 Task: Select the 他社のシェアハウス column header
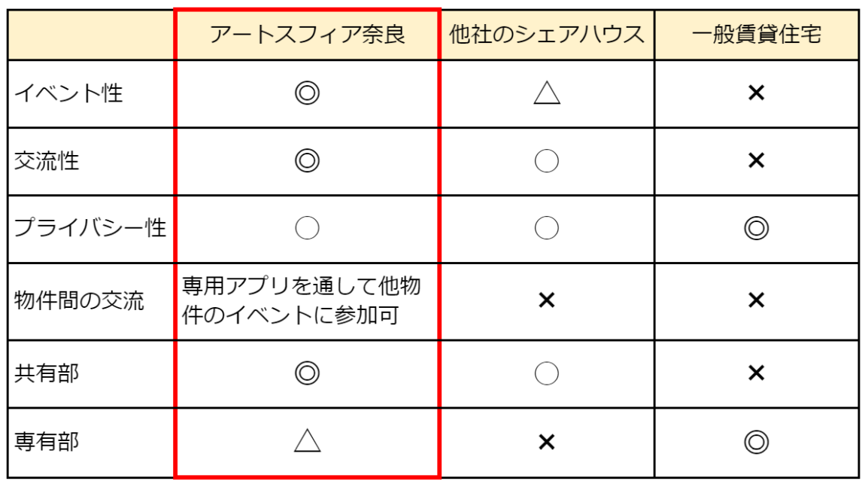click(x=547, y=35)
